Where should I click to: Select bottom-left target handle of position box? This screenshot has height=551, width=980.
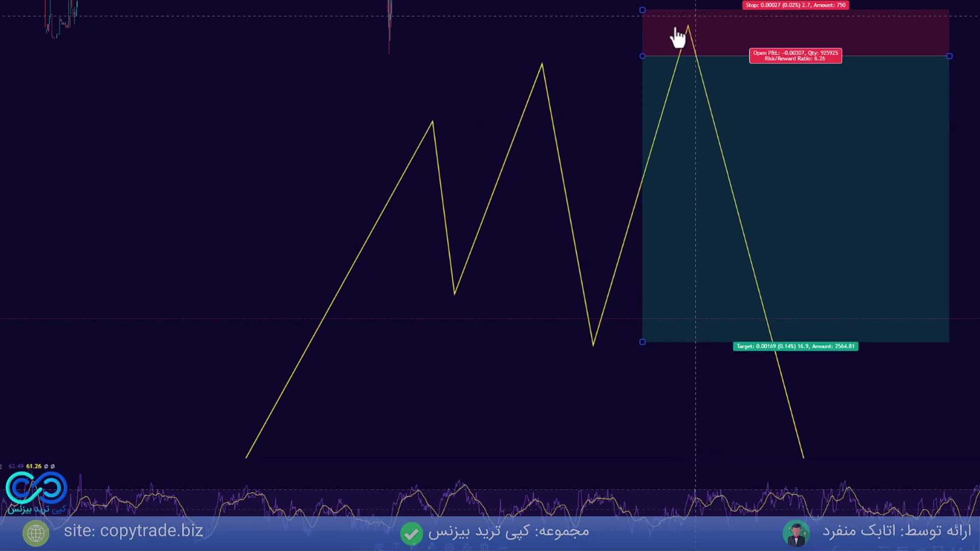tap(643, 342)
